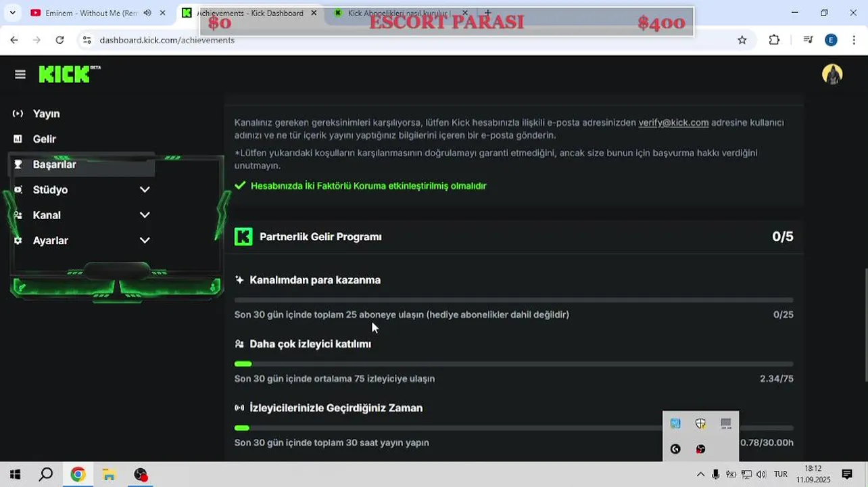The image size is (868, 487).
Task: Click the 75 average viewers progress bar
Action: [x=514, y=364]
